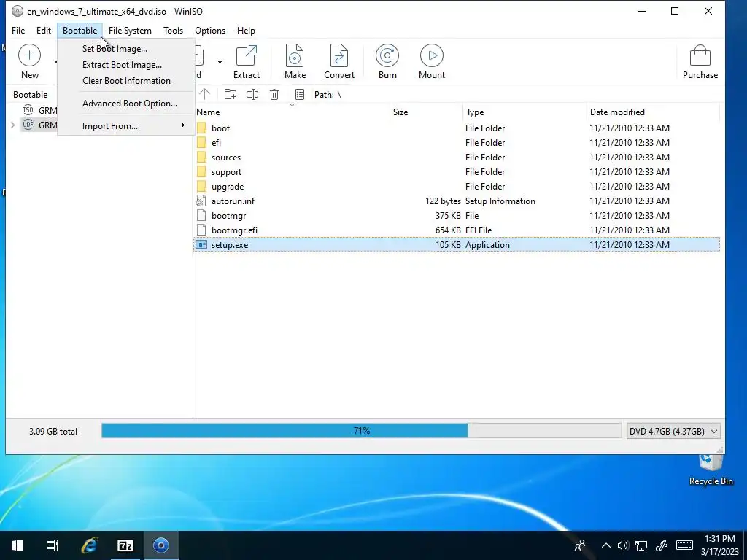Image resolution: width=747 pixels, height=560 pixels.
Task: Click the Bootable label above the tree
Action: (30, 95)
